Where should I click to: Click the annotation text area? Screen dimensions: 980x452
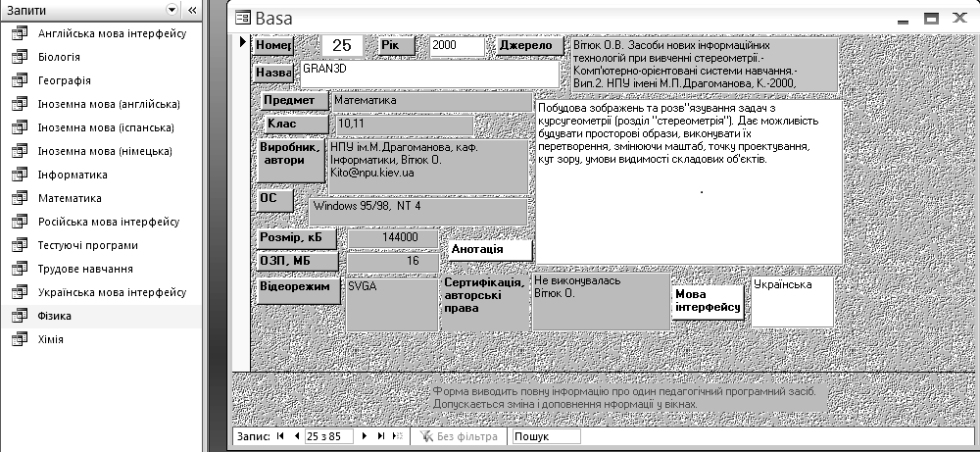pyautogui.click(x=689, y=181)
